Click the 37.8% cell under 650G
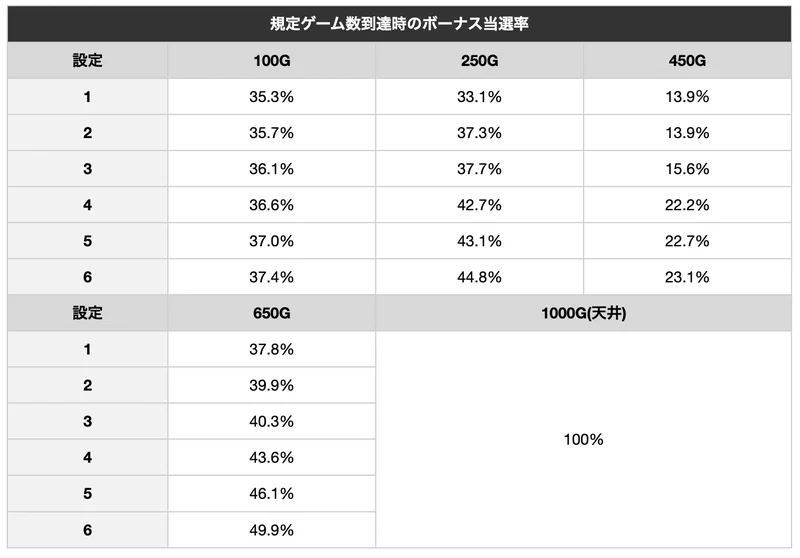This screenshot has height=558, width=800. [271, 349]
